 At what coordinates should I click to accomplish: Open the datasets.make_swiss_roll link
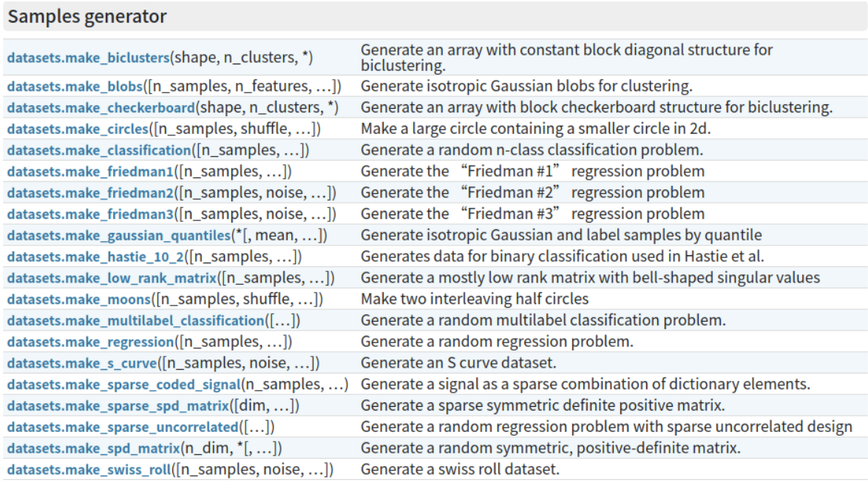tap(89, 470)
